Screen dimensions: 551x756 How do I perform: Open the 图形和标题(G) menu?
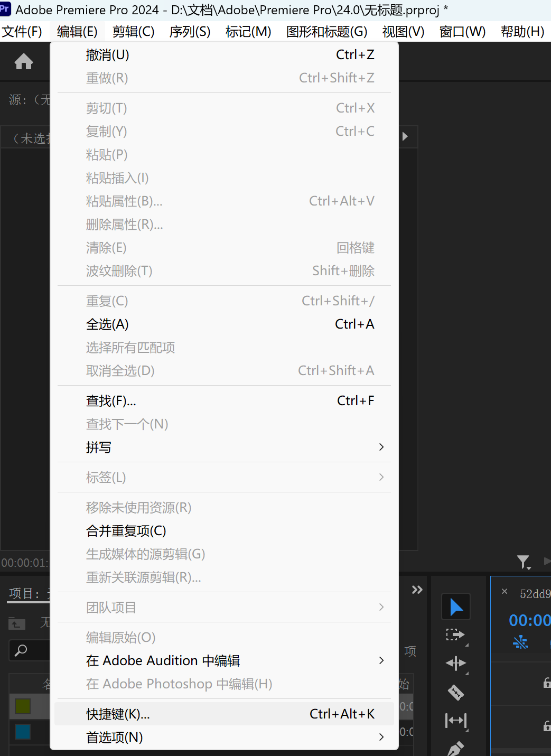(x=327, y=32)
